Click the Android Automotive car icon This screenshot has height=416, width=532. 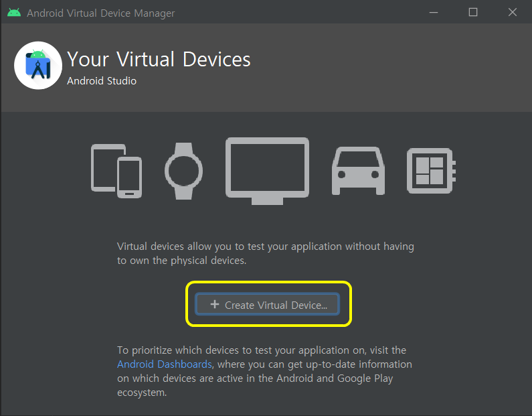pyautogui.click(x=358, y=171)
